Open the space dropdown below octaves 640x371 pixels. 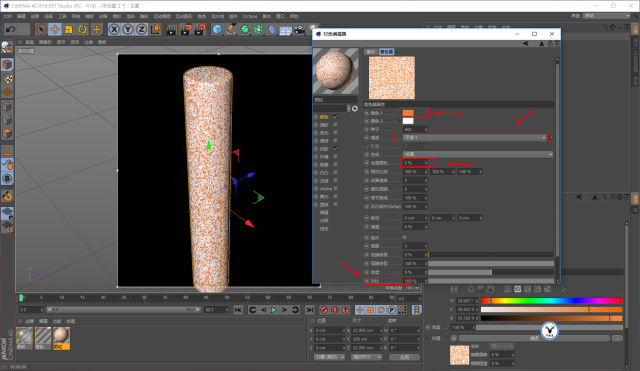[478, 154]
